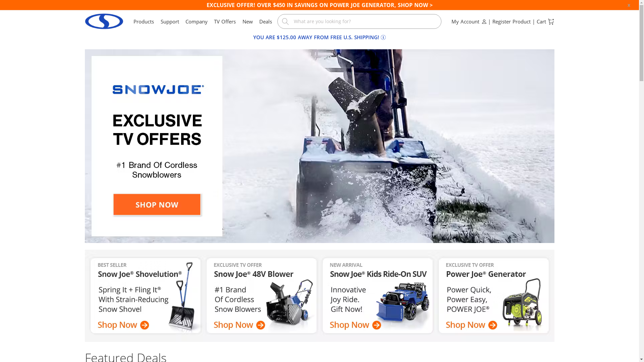Open the Deals menu item
644x362 pixels.
(265, 21)
